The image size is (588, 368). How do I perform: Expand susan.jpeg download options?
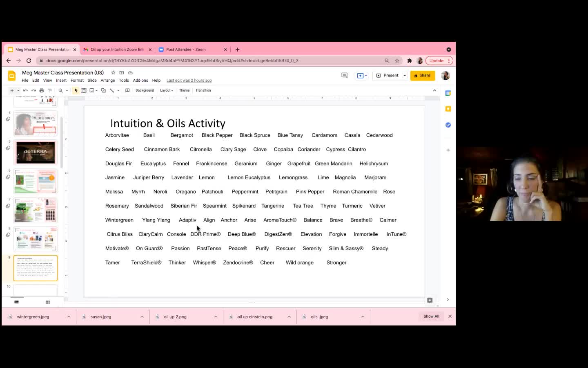click(x=142, y=316)
